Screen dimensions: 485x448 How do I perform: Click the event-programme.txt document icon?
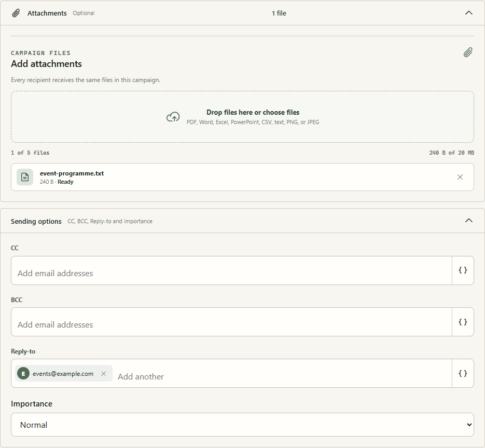[25, 177]
